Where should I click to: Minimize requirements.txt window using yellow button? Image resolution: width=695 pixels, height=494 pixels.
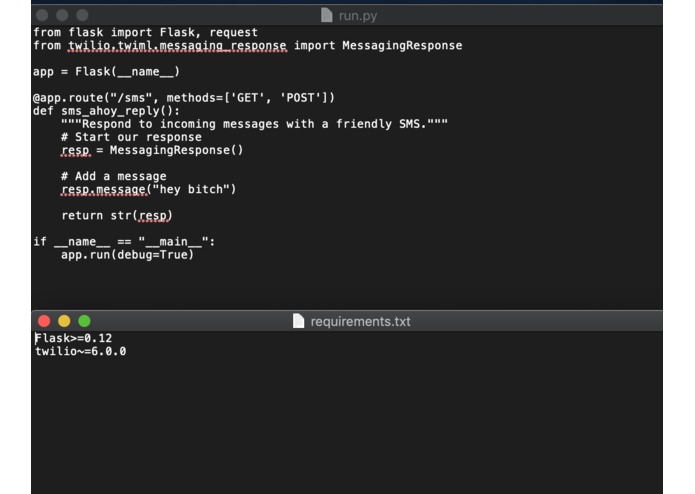[x=64, y=321]
